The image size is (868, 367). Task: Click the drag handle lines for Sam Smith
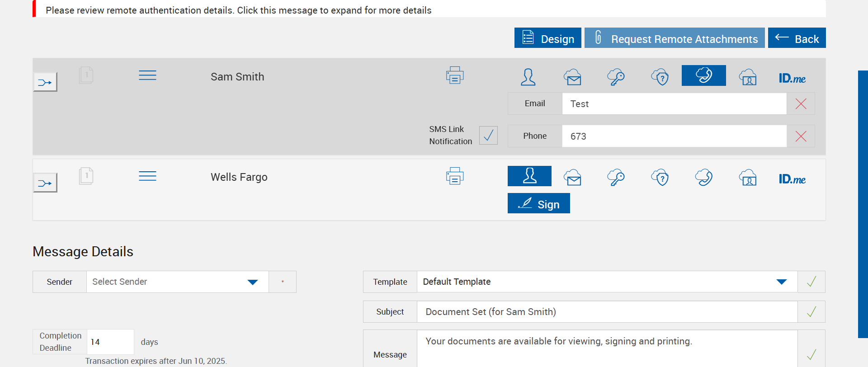(147, 75)
